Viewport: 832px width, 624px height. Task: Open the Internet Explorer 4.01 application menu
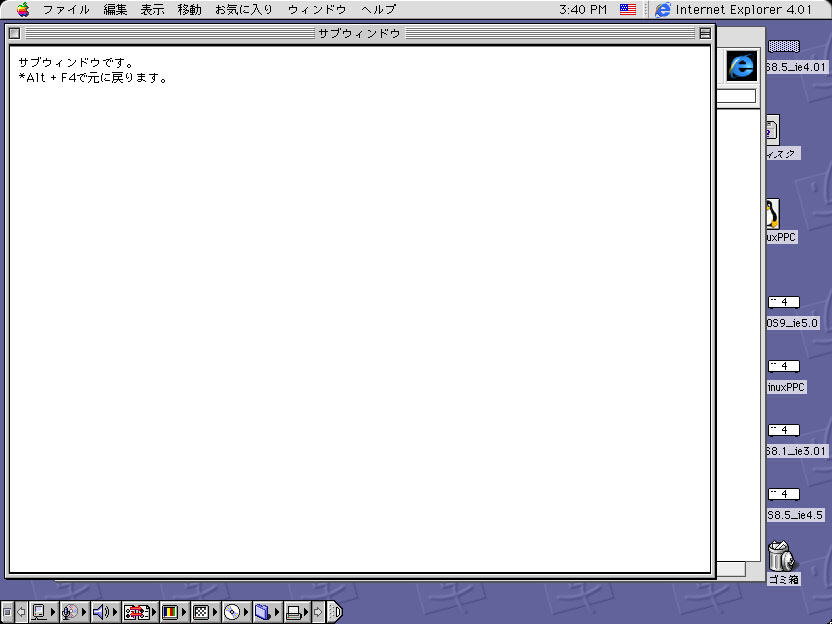click(734, 10)
